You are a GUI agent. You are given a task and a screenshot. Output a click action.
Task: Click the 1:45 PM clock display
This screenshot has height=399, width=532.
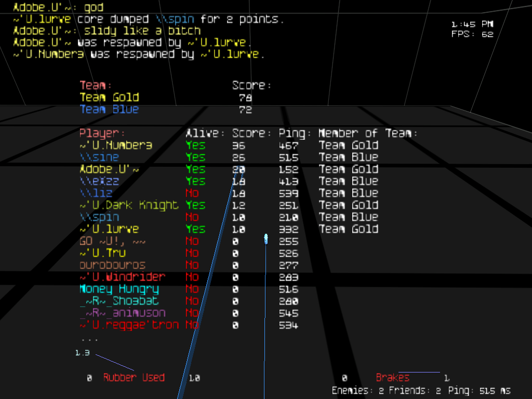472,24
